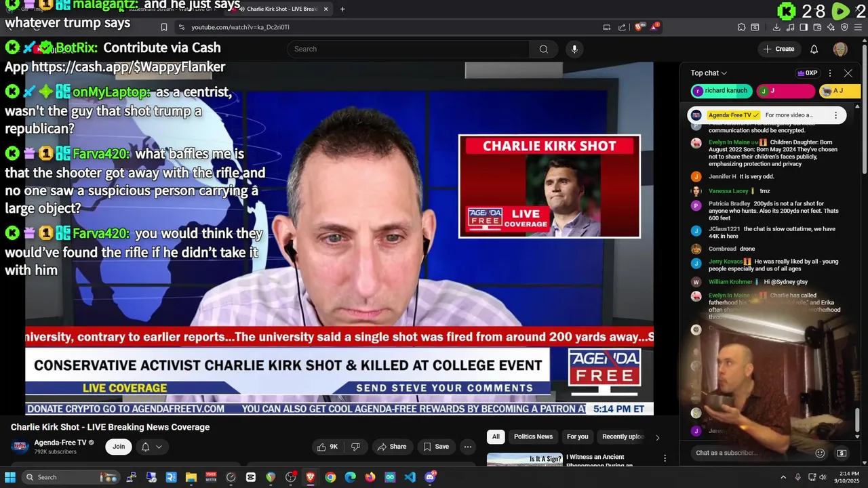Open browser downloads icon
The width and height of the screenshot is (868, 488).
[x=776, y=27]
